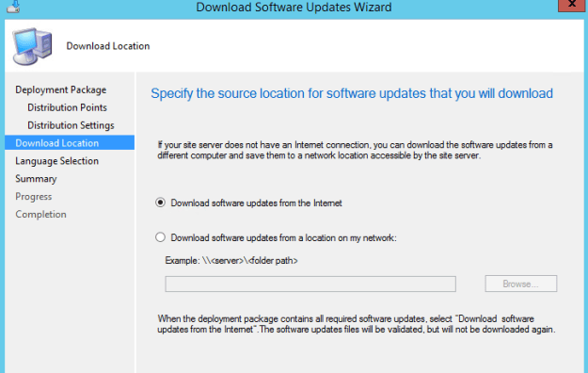Choose download from a location on my network
The width and height of the screenshot is (588, 373).
coord(160,237)
